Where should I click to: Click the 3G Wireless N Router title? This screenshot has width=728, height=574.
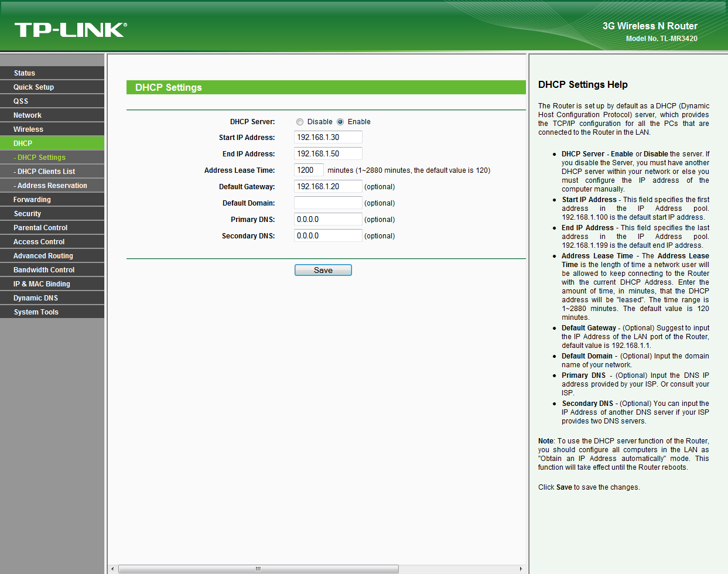[650, 26]
